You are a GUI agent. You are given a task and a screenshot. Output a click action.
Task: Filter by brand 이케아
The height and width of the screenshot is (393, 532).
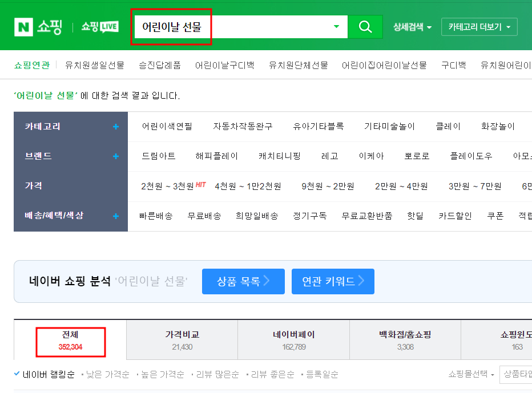coord(371,156)
